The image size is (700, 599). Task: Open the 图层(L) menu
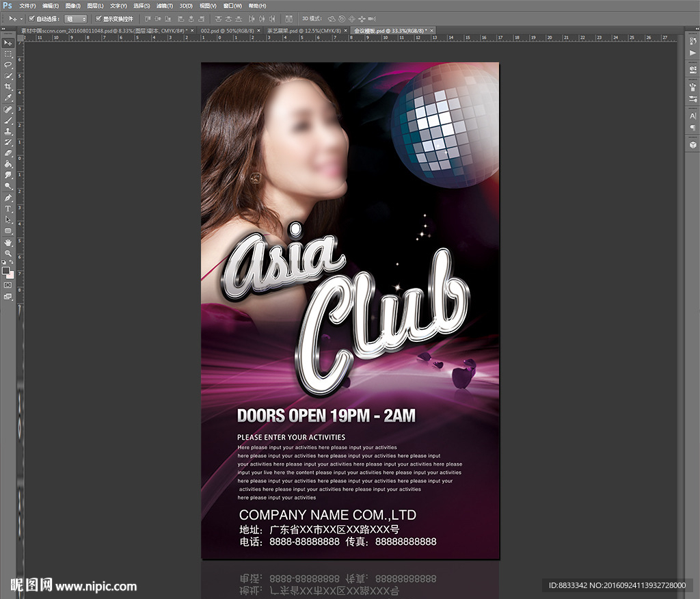[x=95, y=5]
